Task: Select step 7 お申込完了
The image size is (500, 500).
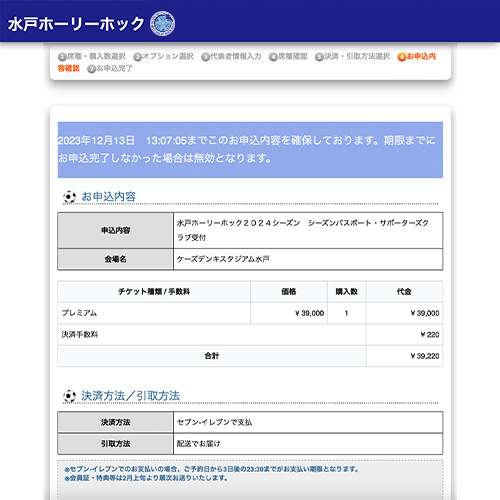Action: point(110,69)
